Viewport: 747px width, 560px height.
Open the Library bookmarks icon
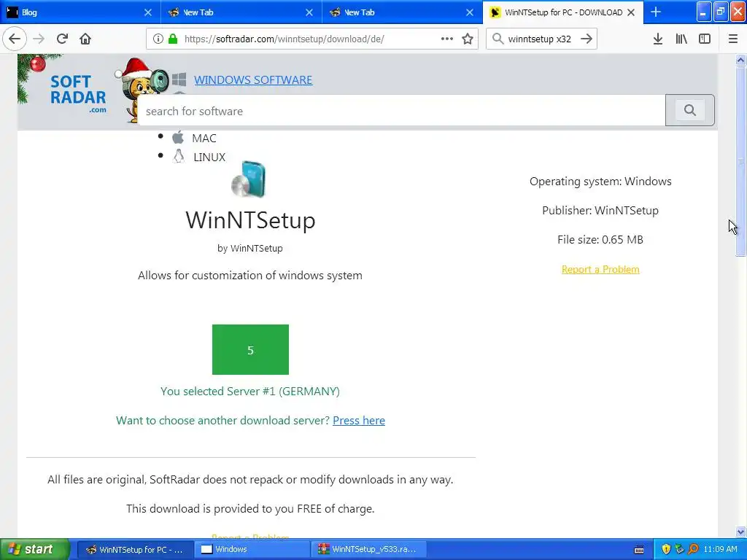pos(681,39)
